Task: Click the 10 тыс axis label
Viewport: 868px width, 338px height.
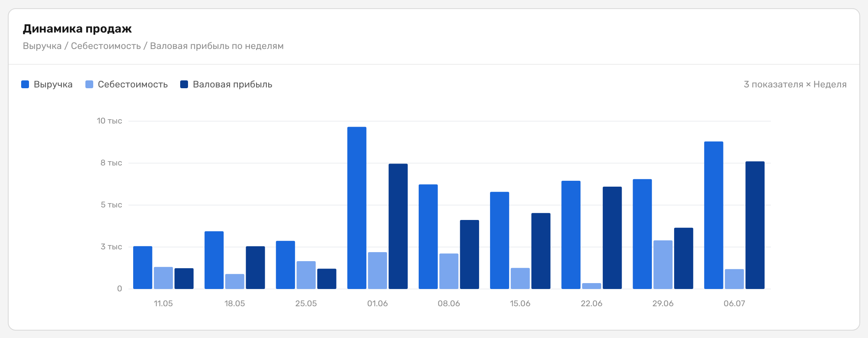Action: (110, 121)
